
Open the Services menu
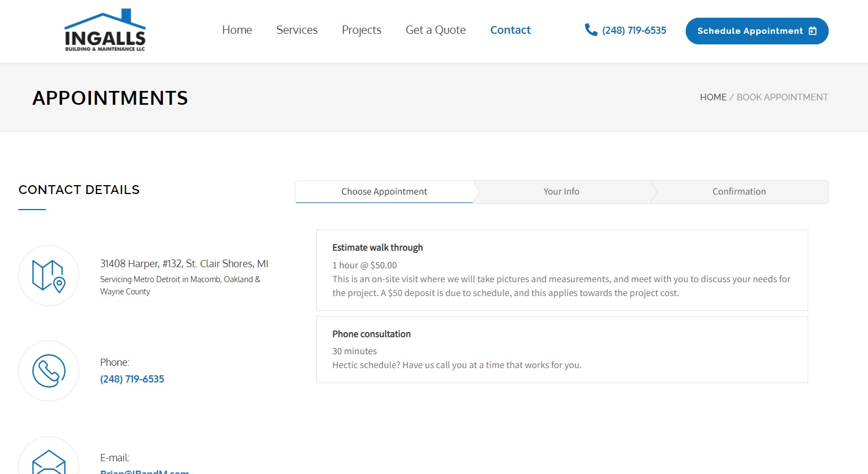[297, 30]
